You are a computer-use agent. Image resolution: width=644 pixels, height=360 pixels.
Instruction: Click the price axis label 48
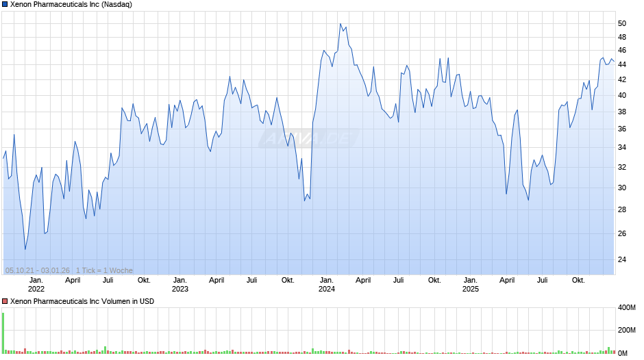tap(622, 37)
